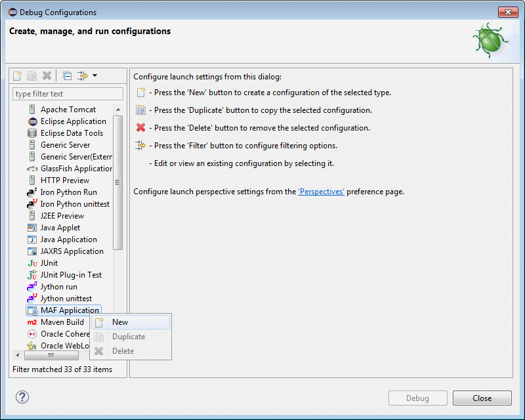Select the JUnit icon
Image resolution: width=525 pixels, height=420 pixels.
coord(32,263)
